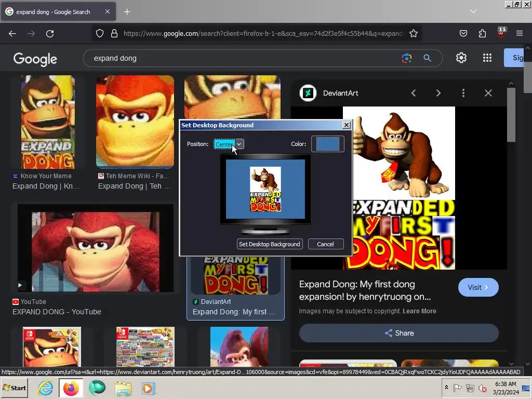532x399 pixels.
Task: View site info via the padlock icon
Action: (x=114, y=34)
